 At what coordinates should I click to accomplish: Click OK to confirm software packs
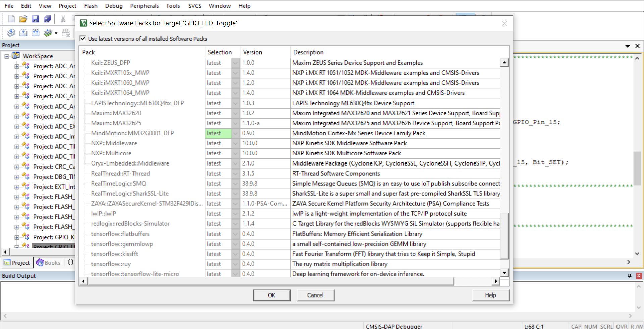tap(271, 295)
